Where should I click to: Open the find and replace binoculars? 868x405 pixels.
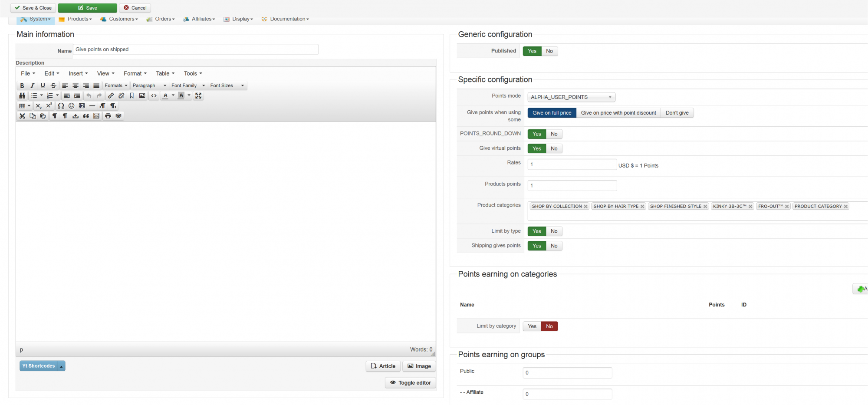(22, 95)
